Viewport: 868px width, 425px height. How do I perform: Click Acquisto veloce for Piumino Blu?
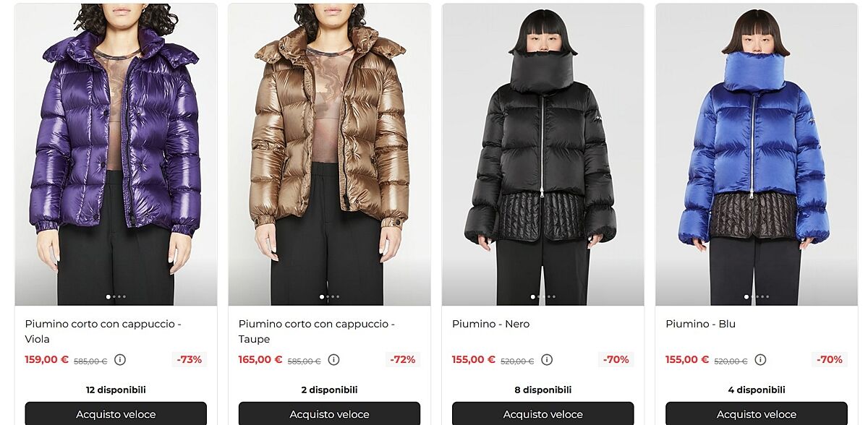click(x=757, y=414)
